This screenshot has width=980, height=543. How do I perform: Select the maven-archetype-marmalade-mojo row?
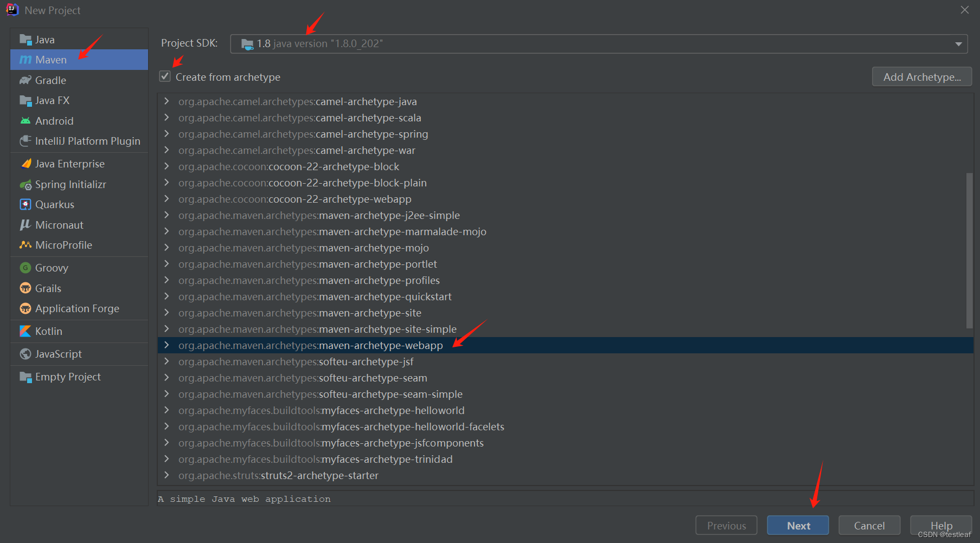tap(566, 231)
